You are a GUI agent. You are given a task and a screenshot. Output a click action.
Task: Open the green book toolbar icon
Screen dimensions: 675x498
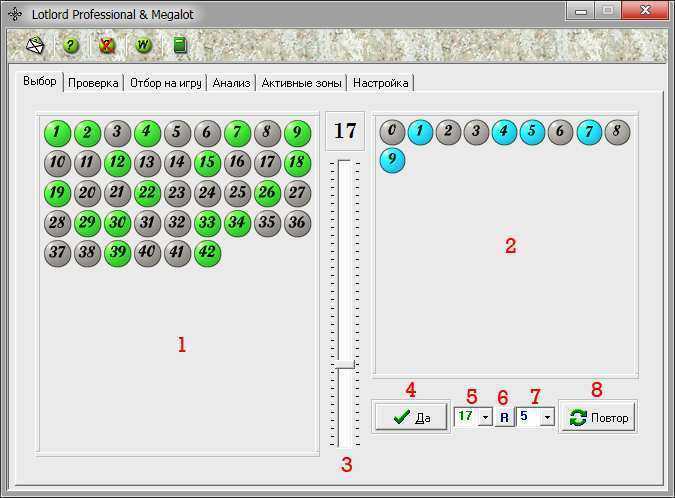[x=180, y=45]
